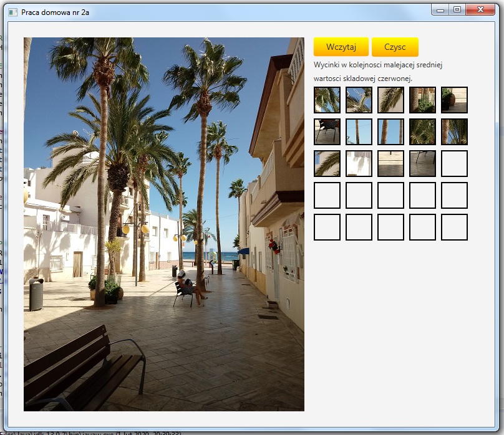Click the yellow Wczytaj button
This screenshot has height=435, width=504.
(341, 47)
